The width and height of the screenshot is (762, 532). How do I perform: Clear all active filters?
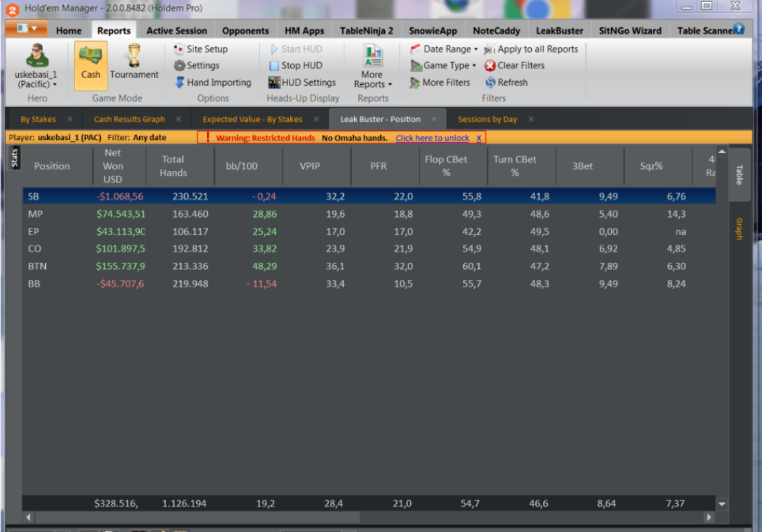(514, 66)
